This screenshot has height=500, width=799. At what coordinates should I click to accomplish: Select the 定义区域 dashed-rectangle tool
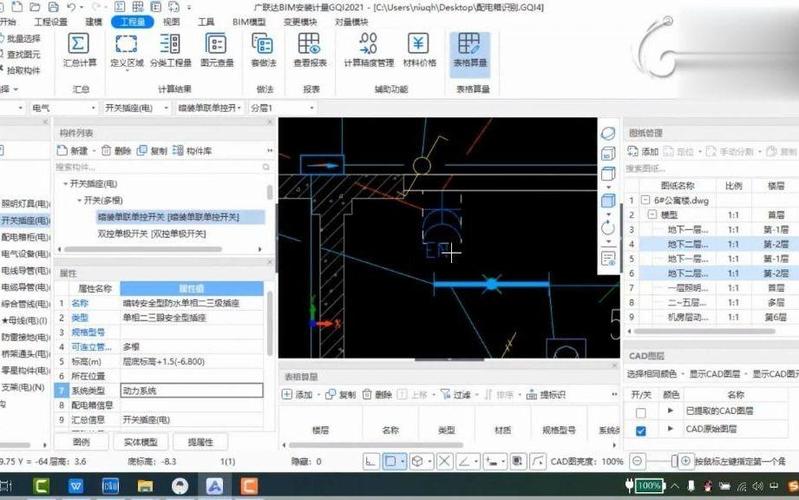tap(126, 44)
